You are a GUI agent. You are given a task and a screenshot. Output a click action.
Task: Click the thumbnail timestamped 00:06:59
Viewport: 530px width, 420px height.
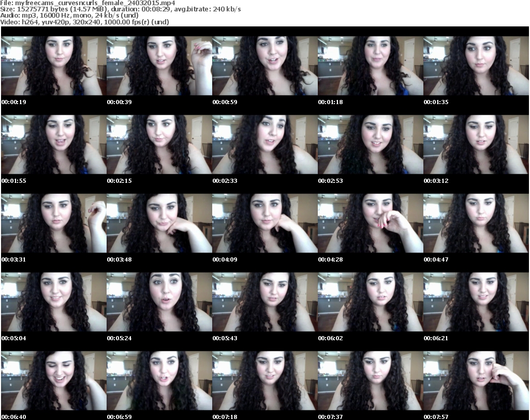(159, 381)
